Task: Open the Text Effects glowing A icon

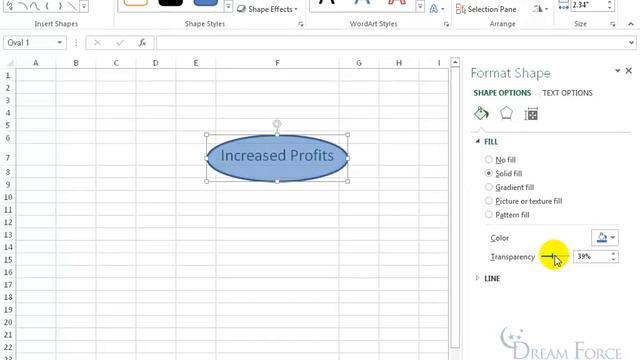Action: (x=437, y=9)
